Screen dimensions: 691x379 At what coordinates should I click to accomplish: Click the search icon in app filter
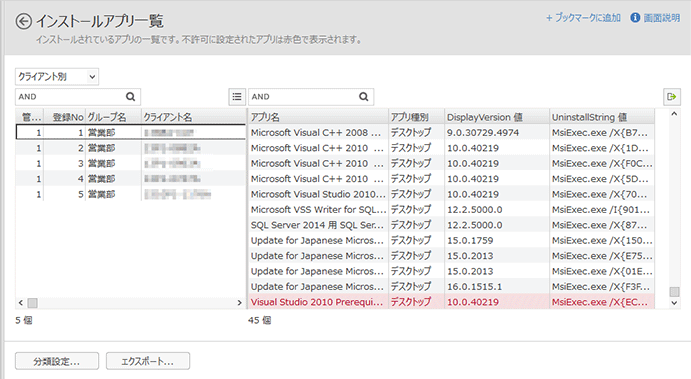coord(364,97)
